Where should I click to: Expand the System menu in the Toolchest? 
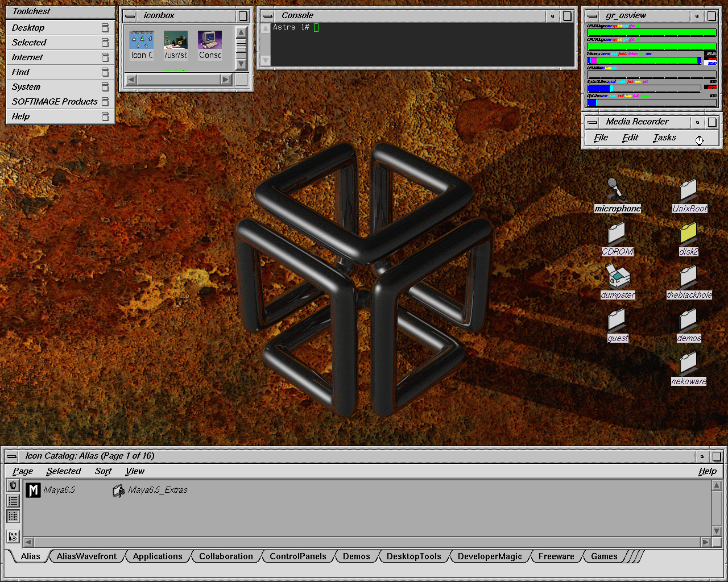click(x=26, y=87)
